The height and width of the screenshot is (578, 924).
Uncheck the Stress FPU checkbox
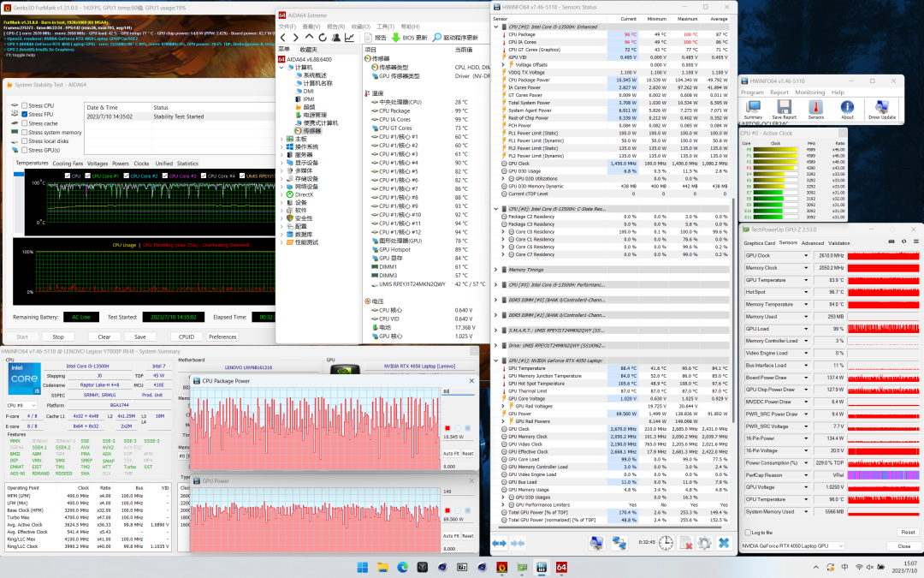[x=24, y=114]
